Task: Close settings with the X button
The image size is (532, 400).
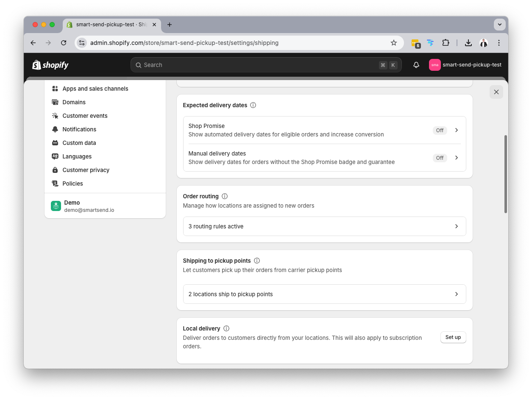Action: pyautogui.click(x=496, y=92)
